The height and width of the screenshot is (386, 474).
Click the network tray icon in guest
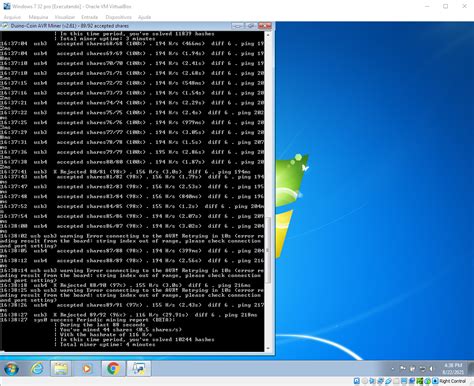click(422, 369)
